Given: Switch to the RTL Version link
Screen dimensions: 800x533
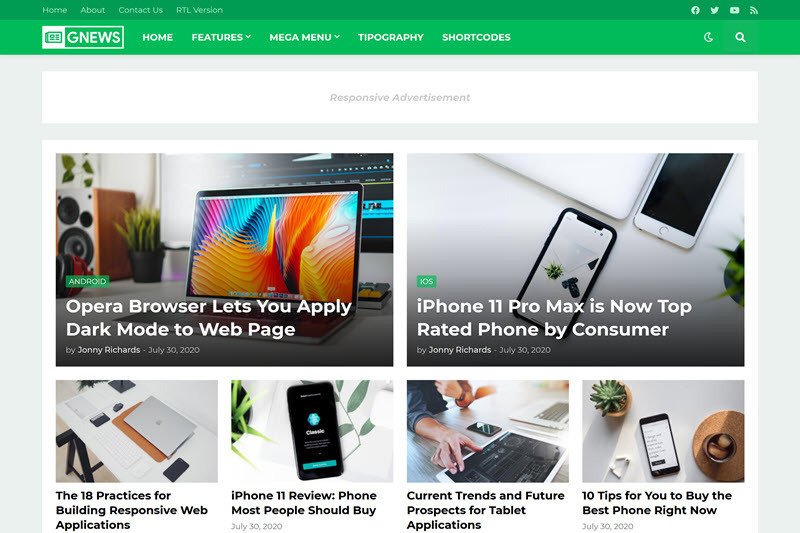Looking at the screenshot, I should tap(199, 10).
